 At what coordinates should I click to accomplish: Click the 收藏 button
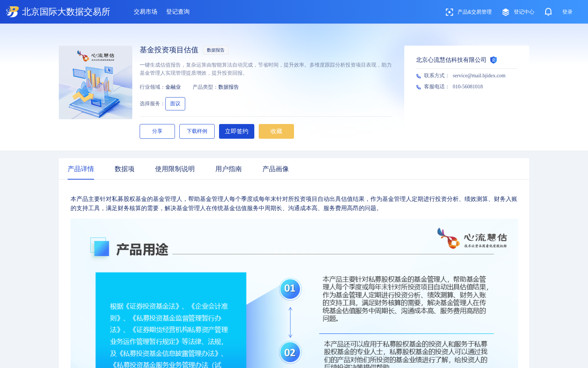click(276, 131)
